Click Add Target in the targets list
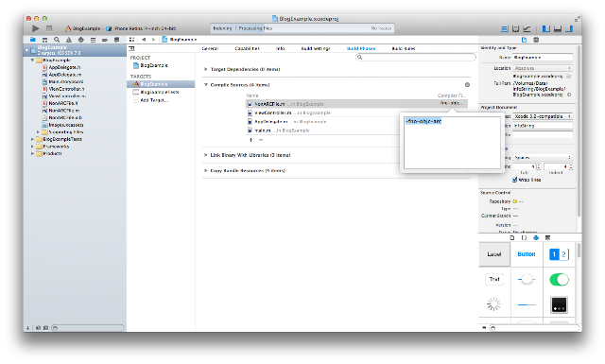 pyautogui.click(x=154, y=100)
